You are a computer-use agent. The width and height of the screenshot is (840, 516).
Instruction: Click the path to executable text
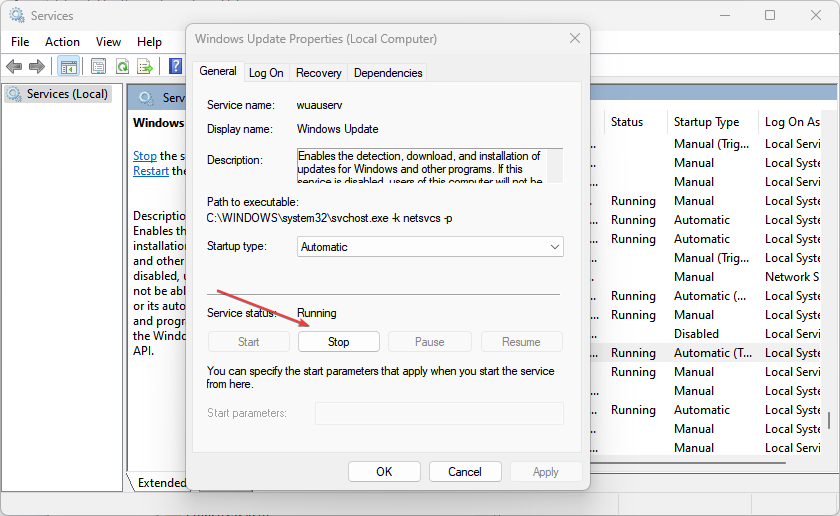click(329, 218)
